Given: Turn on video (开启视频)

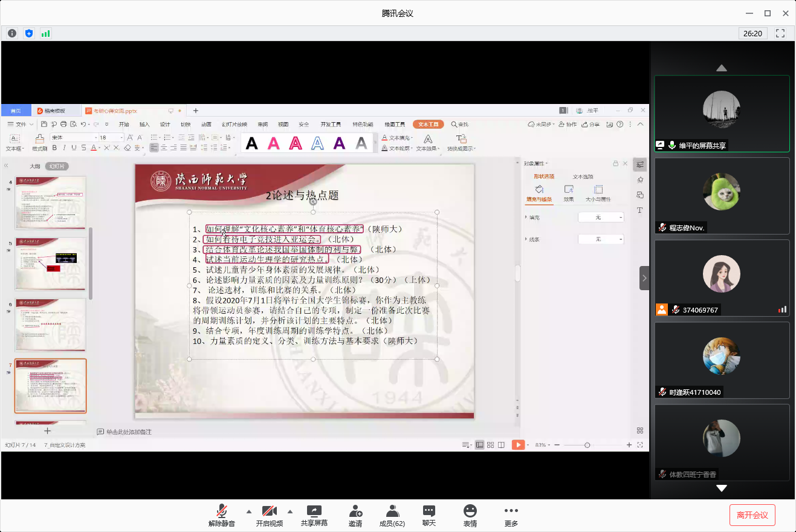Looking at the screenshot, I should [x=270, y=516].
